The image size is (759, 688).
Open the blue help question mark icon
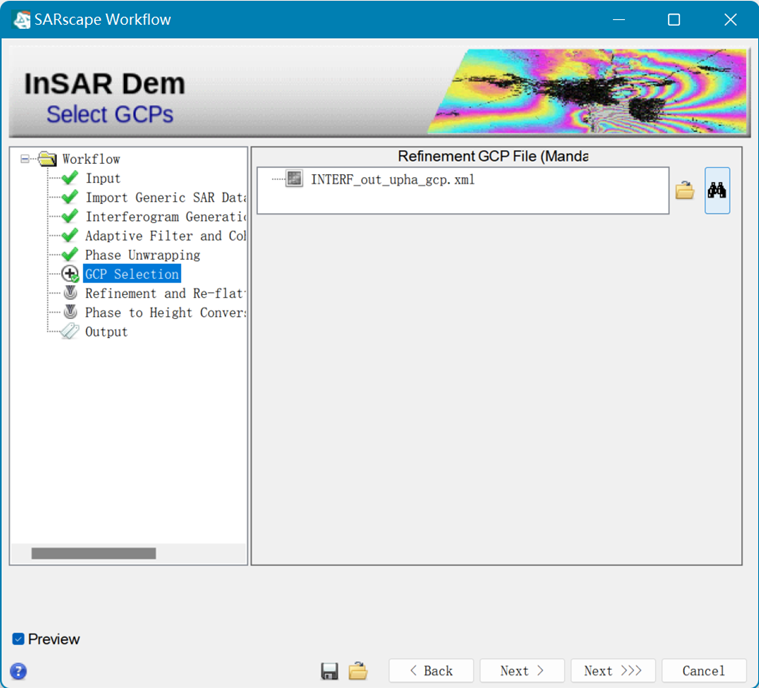18,671
